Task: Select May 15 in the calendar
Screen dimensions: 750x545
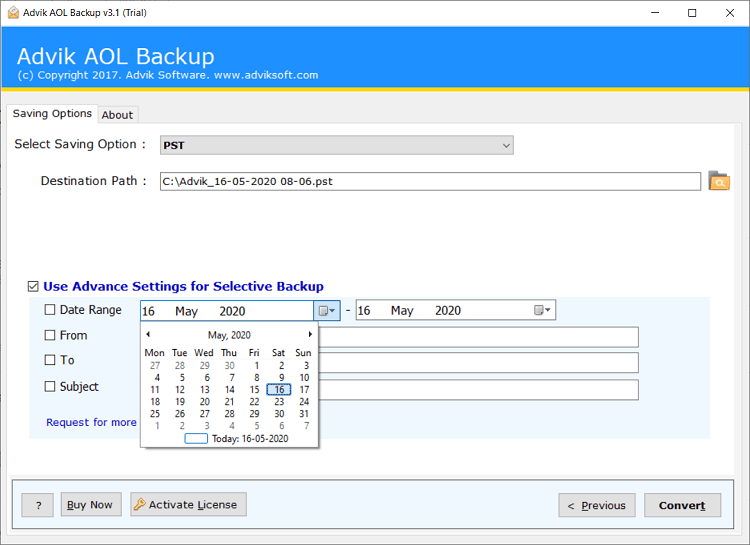Action: tap(254, 389)
